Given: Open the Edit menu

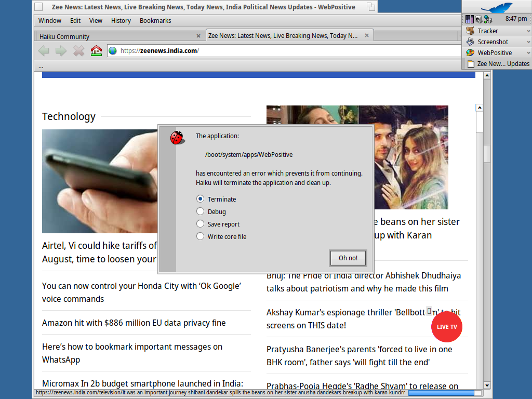Looking at the screenshot, I should click(75, 21).
